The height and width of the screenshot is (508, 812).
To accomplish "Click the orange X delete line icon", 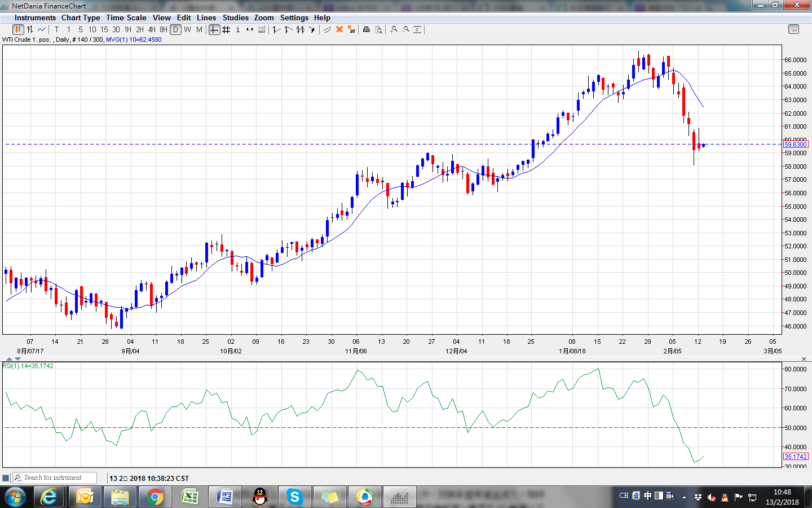I will click(x=339, y=29).
